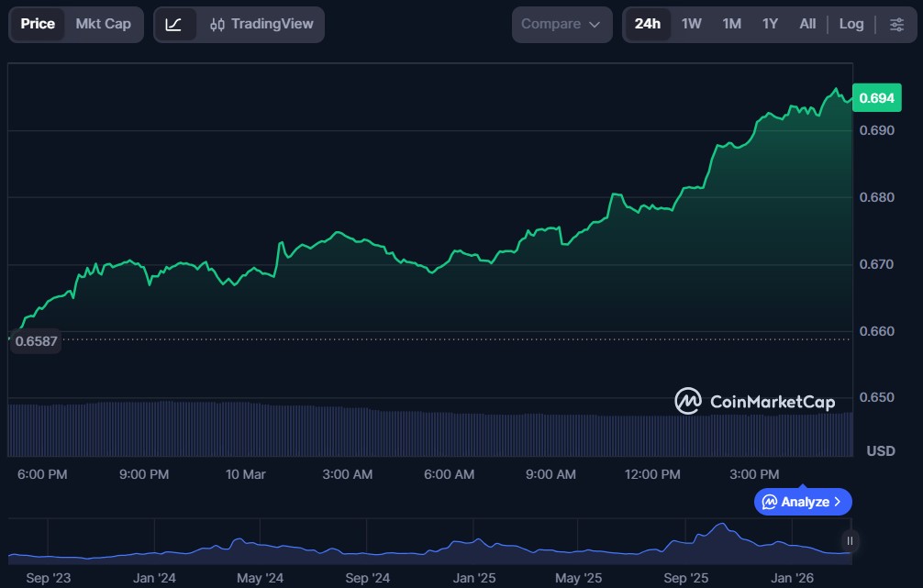The height and width of the screenshot is (588, 923).
Task: Toggle the Log scale option
Action: [x=851, y=25]
